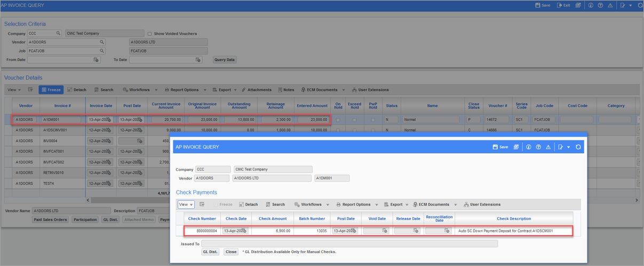Open the calendar picker for Check Date
The height and width of the screenshot is (266, 644).
[245, 231]
